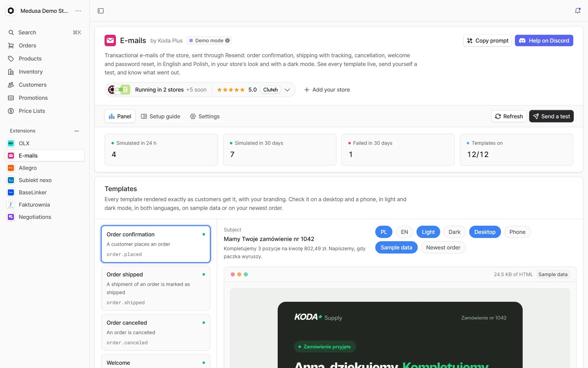Screen dimensions: 588x368
Task: Click the Promotions icon
Action: 11,98
